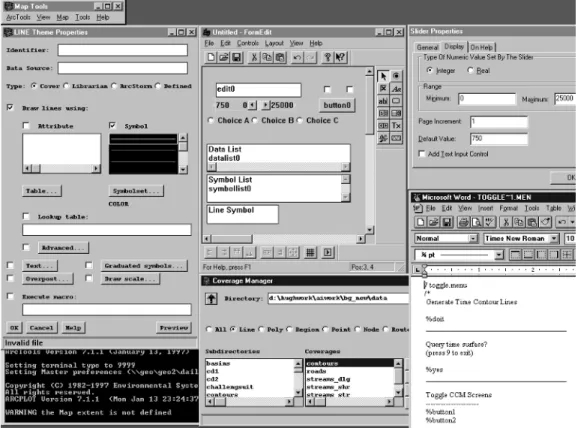Select the Cover type radio button
This screenshot has height=428, width=578.
pos(34,86)
